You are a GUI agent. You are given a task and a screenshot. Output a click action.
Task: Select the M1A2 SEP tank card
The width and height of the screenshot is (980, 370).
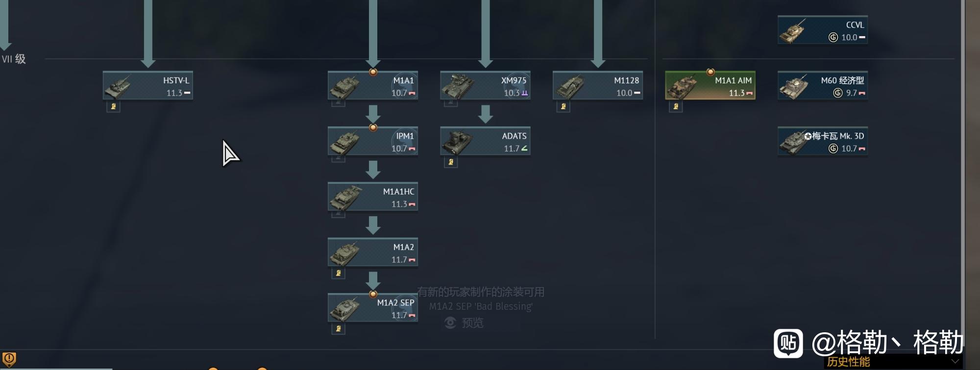point(373,308)
